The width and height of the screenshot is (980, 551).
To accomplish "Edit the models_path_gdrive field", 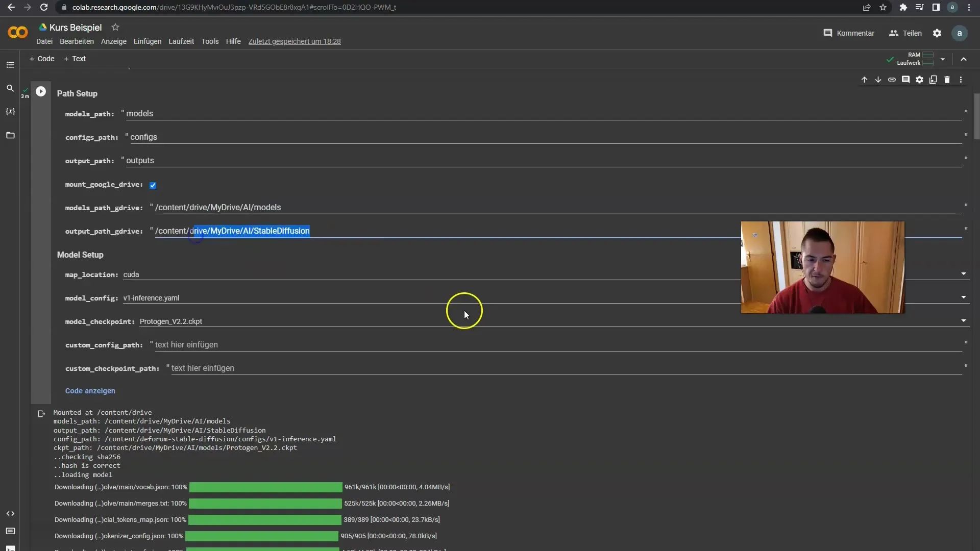I will [x=558, y=208].
